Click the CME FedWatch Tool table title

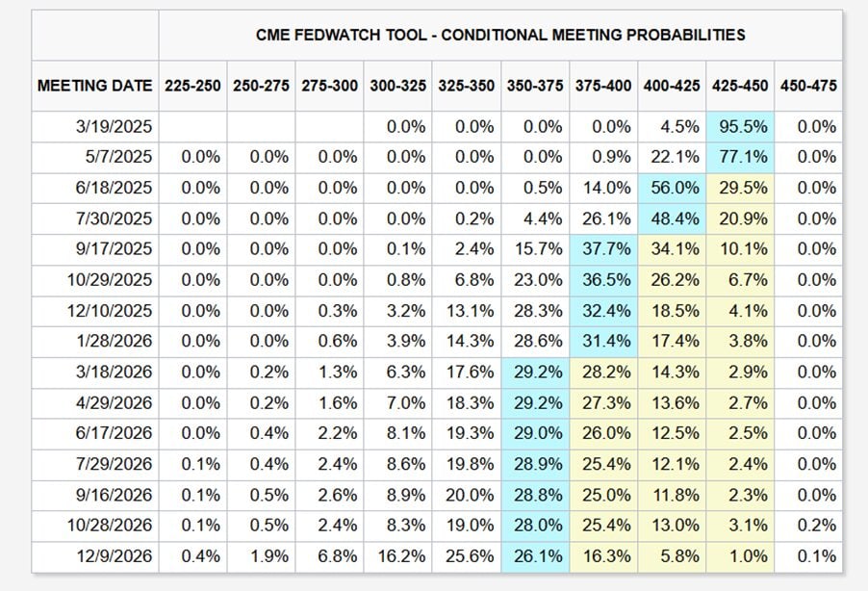pyautogui.click(x=500, y=35)
